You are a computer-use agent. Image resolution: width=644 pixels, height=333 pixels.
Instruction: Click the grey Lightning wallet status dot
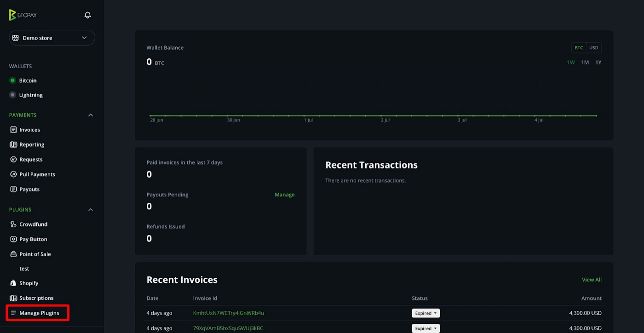[x=13, y=95]
